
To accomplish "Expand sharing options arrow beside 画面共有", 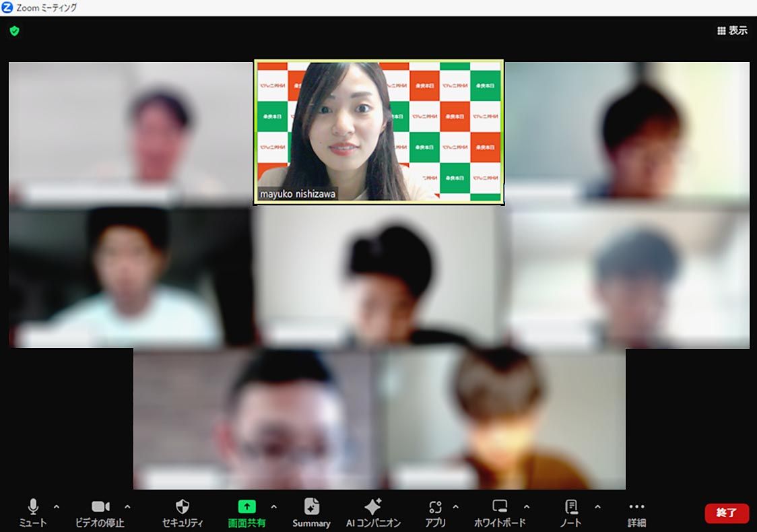I will pyautogui.click(x=273, y=507).
